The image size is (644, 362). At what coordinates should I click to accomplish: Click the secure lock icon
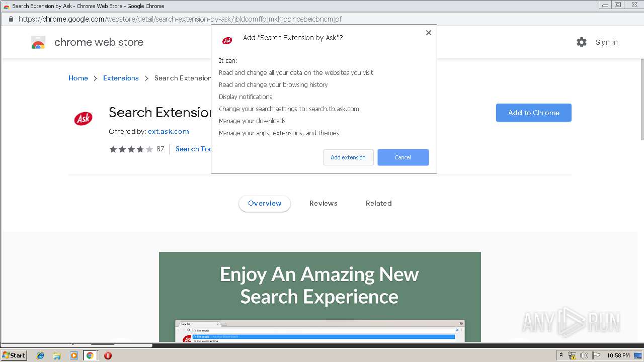[x=11, y=19]
